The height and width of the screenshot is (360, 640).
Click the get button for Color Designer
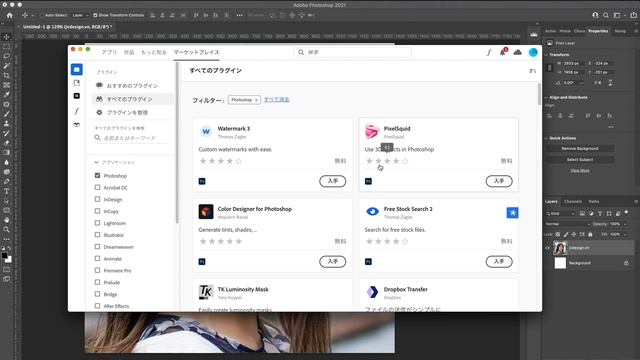(x=333, y=261)
